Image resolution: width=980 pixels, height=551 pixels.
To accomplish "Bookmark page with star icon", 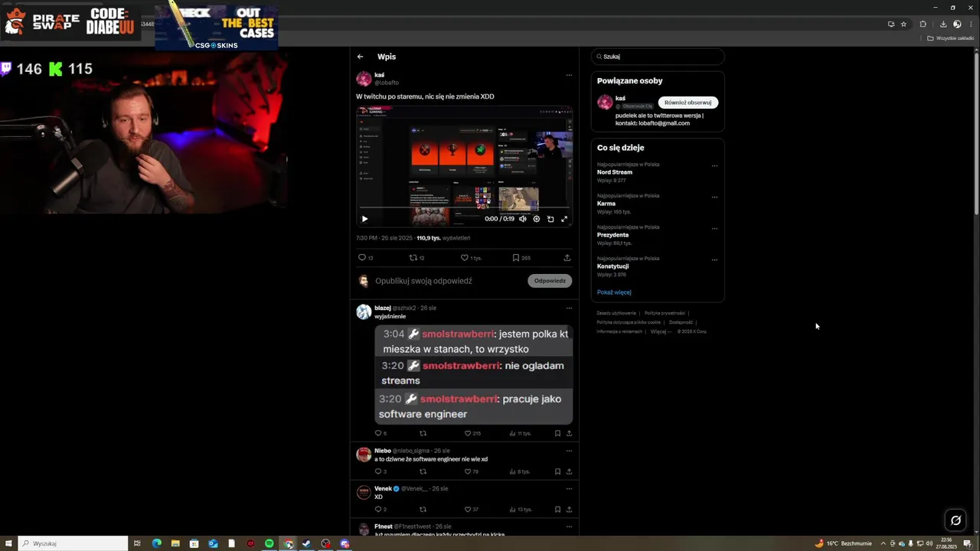I will tap(903, 24).
